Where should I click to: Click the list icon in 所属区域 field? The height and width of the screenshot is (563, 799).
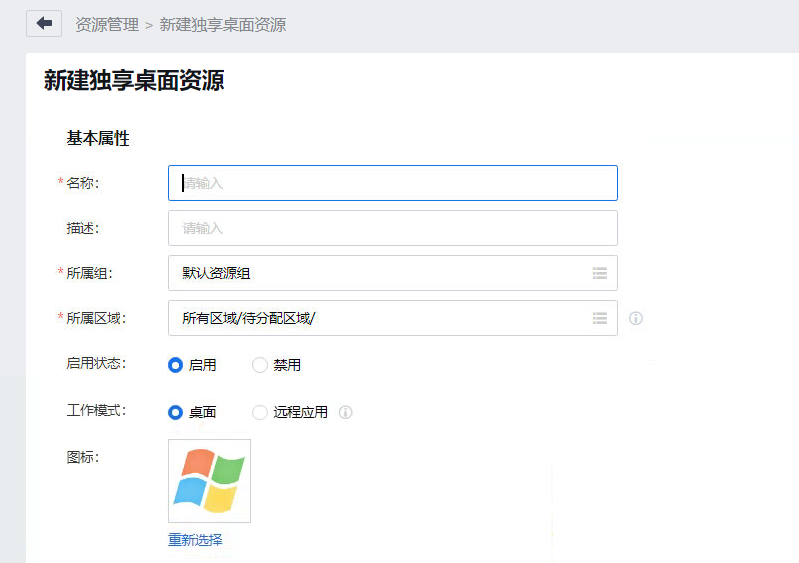point(600,318)
